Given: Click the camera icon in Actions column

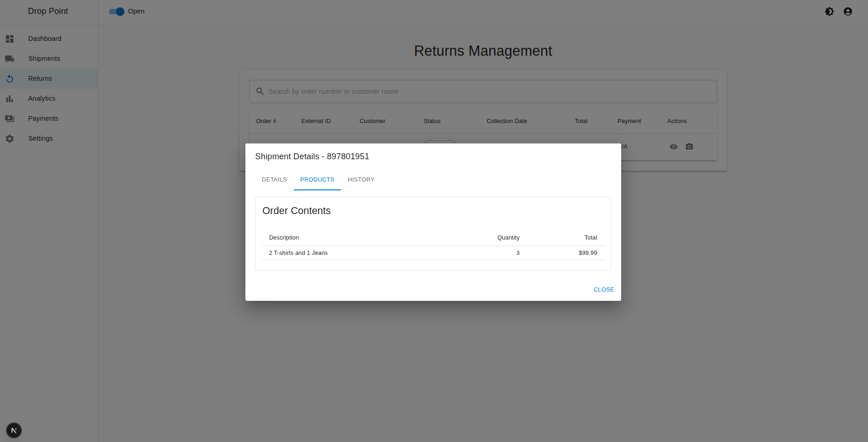Looking at the screenshot, I should [689, 146].
